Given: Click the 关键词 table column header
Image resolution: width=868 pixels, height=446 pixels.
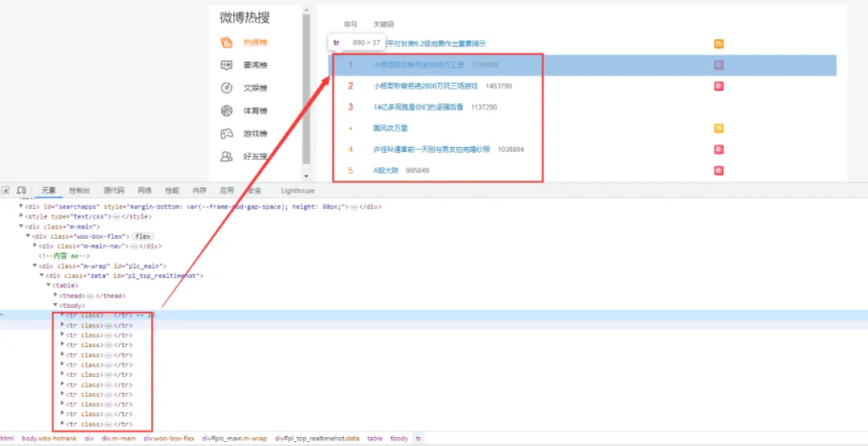Looking at the screenshot, I should tap(383, 24).
